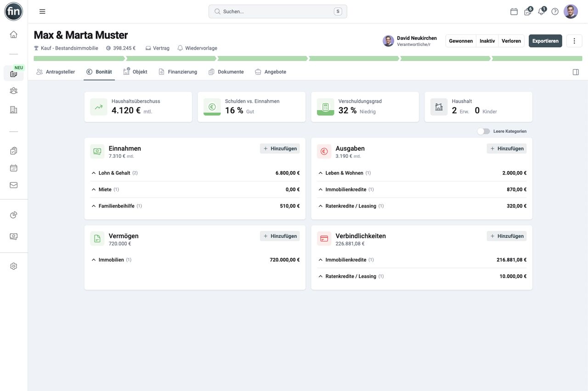
Task: Add an entry with Einnahmen Hinzufügen
Action: click(280, 149)
